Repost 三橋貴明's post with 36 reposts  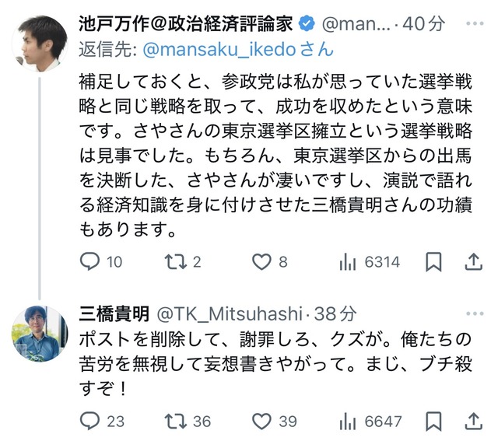pyautogui.click(x=177, y=421)
